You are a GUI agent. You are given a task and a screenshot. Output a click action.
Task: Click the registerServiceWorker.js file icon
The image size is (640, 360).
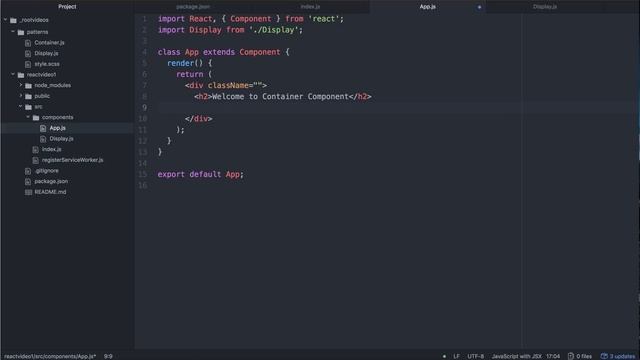coord(36,160)
